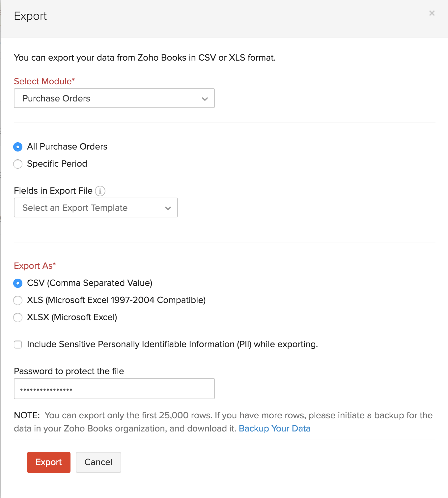Click the Export As section heading
This screenshot has height=498, width=448.
pyautogui.click(x=34, y=266)
